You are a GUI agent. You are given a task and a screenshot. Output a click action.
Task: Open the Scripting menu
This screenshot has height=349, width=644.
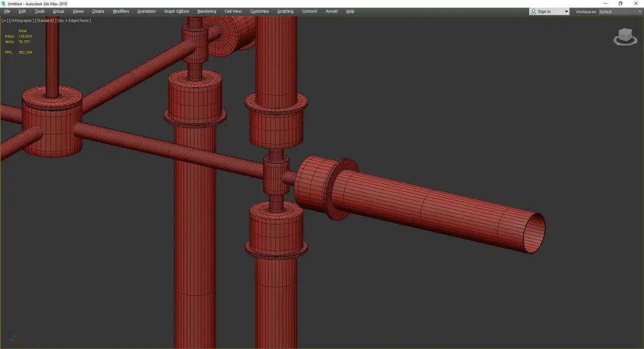point(286,11)
